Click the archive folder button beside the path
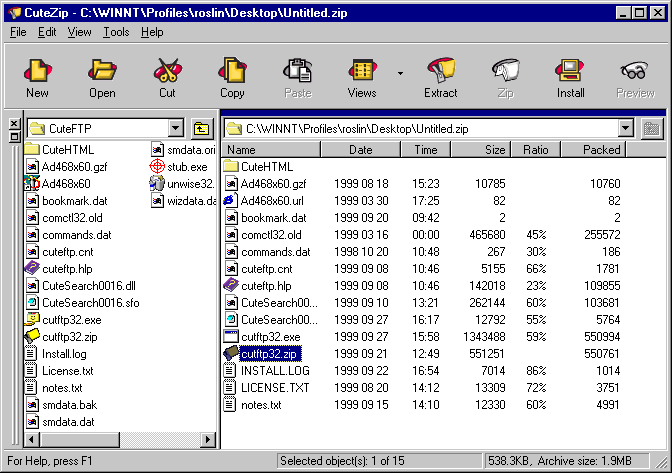 [x=651, y=129]
